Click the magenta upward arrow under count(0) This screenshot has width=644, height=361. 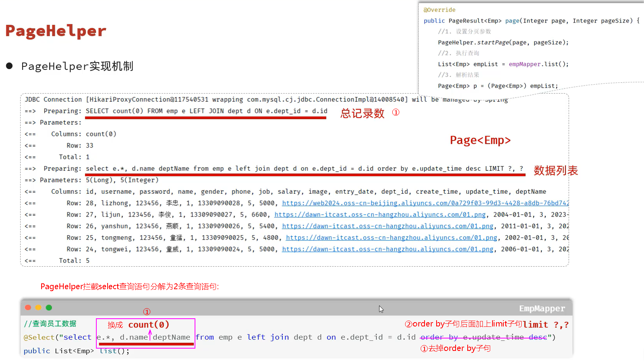tap(150, 335)
